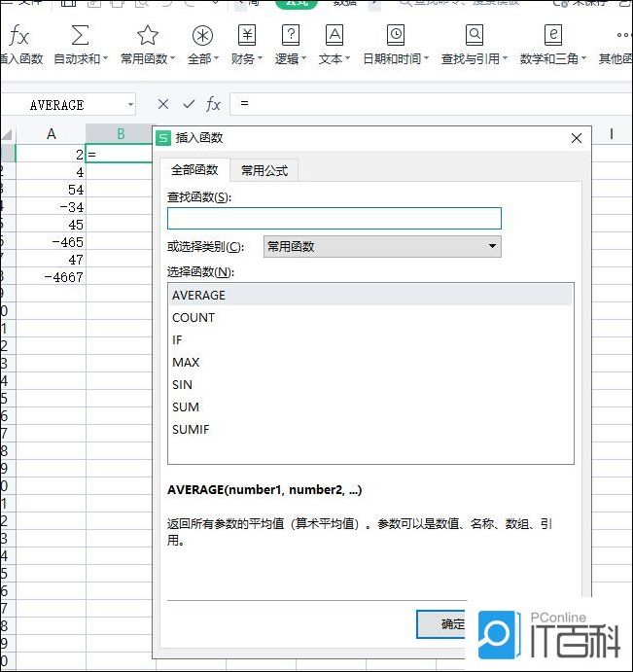Open the Logical functions question icon
Screen dimensions: 633x672
291,35
